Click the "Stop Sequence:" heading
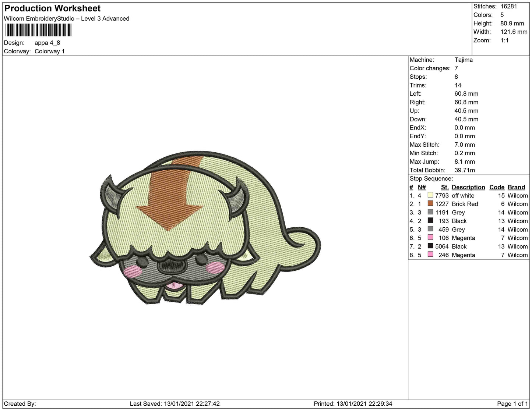This screenshot has width=532, height=409. tap(431, 178)
